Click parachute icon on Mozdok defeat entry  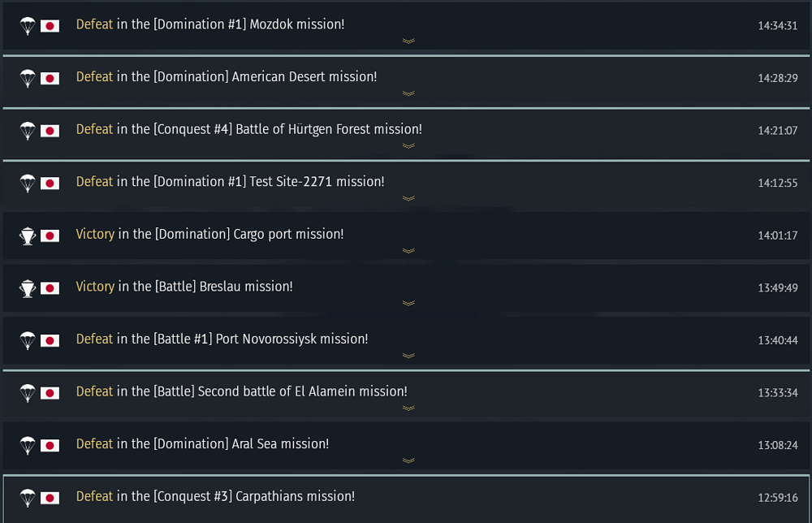pyautogui.click(x=28, y=26)
